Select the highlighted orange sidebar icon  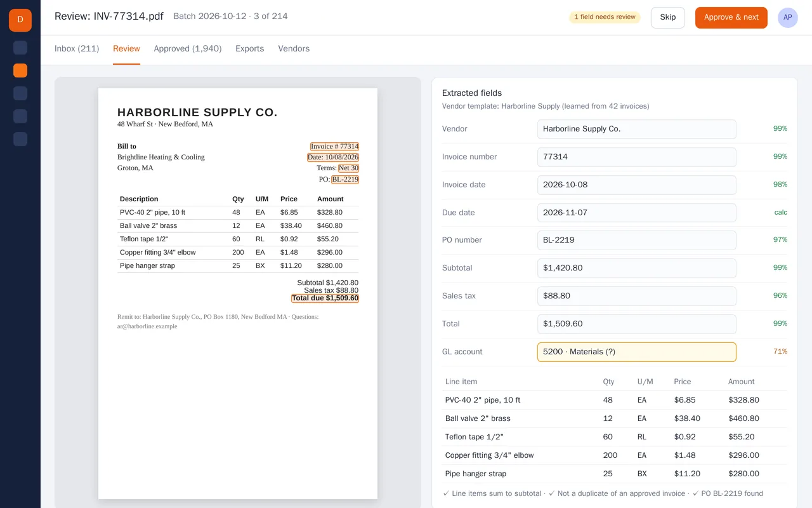20,70
